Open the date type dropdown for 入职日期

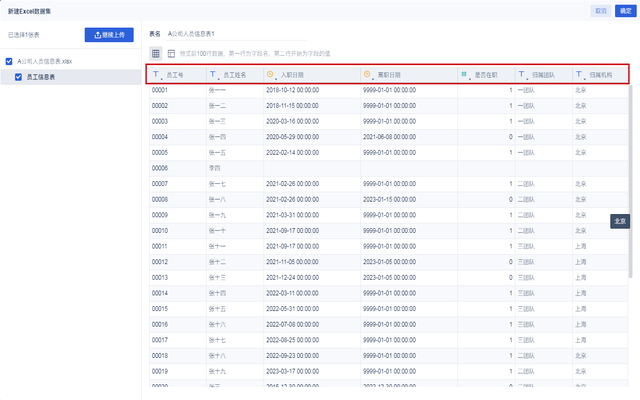click(271, 75)
